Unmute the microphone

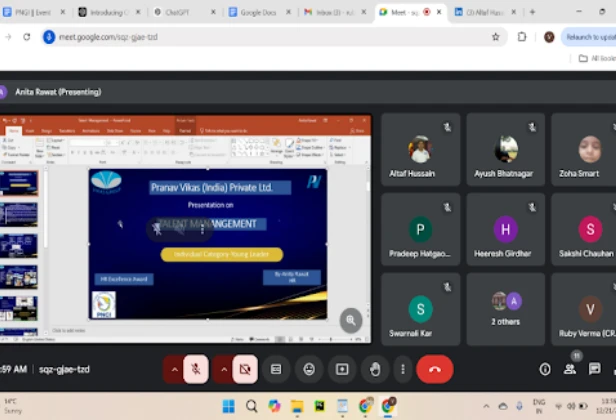tap(196, 369)
